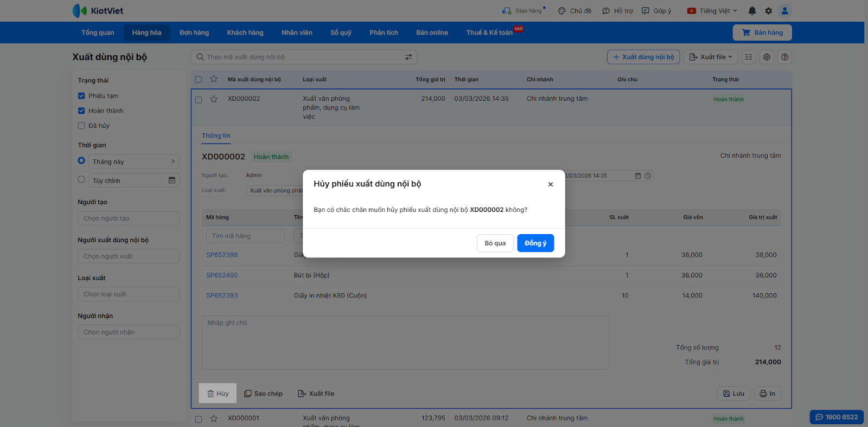This screenshot has height=427, width=868.
Task: Open help question mark icon
Action: coord(784,57)
